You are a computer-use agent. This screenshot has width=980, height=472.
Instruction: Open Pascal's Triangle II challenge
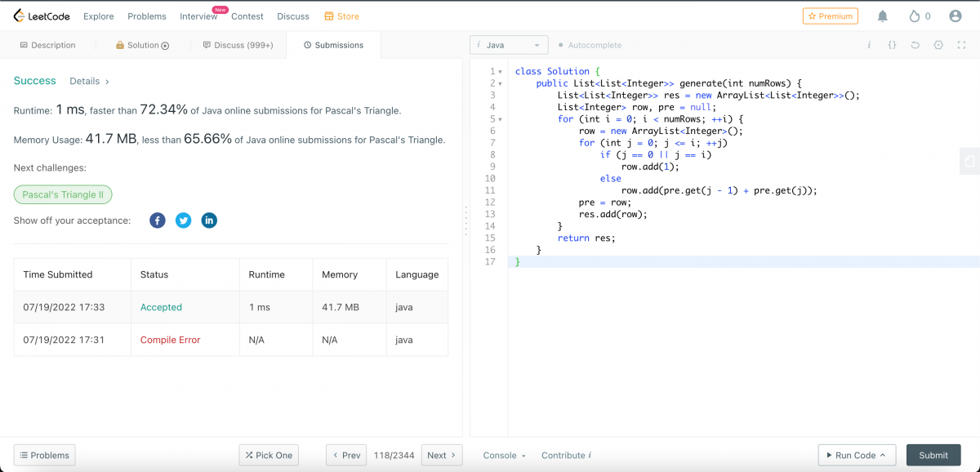pyautogui.click(x=63, y=194)
